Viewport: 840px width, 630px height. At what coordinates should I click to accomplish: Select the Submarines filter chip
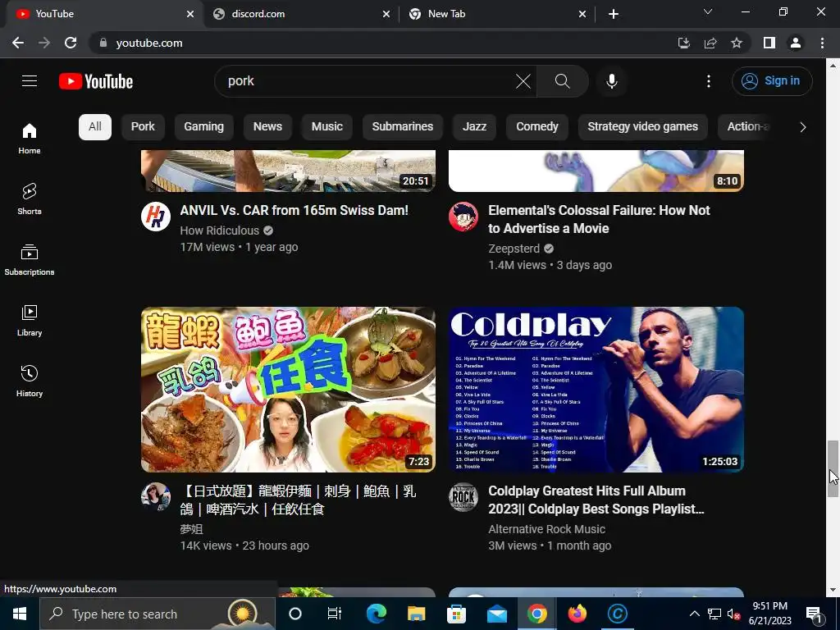pyautogui.click(x=402, y=127)
